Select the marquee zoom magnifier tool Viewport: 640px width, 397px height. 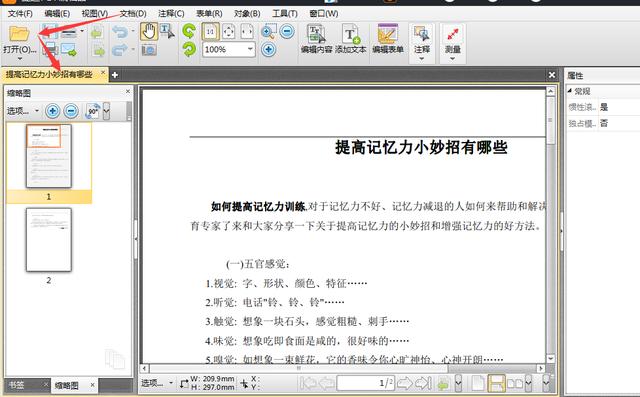(x=268, y=31)
